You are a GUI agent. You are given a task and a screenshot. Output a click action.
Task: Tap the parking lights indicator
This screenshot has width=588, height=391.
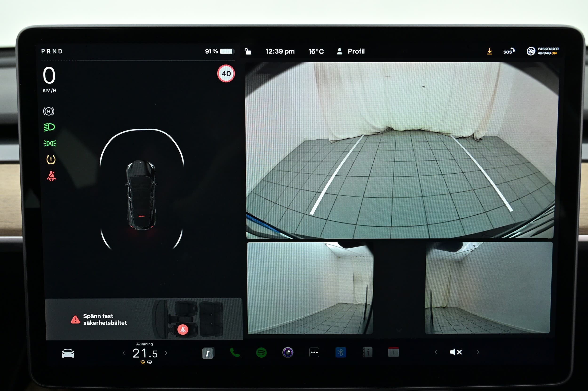[x=50, y=143]
